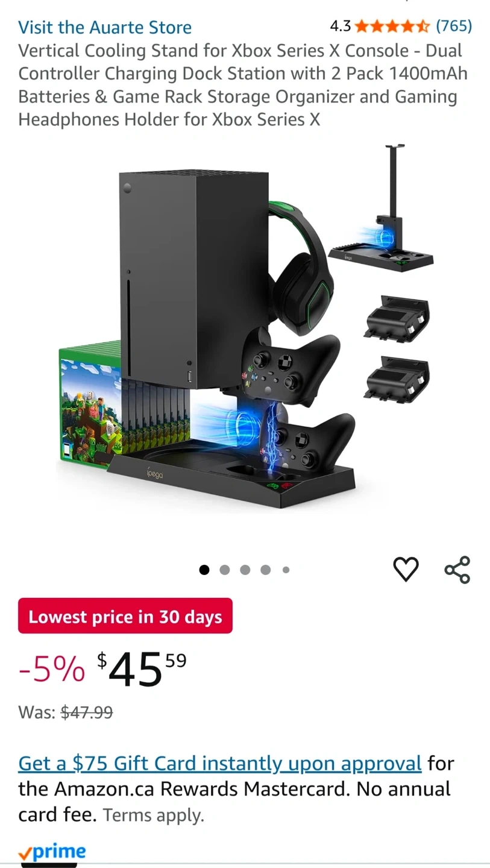
Task: Select the last small carousel dot
Action: [x=286, y=570]
